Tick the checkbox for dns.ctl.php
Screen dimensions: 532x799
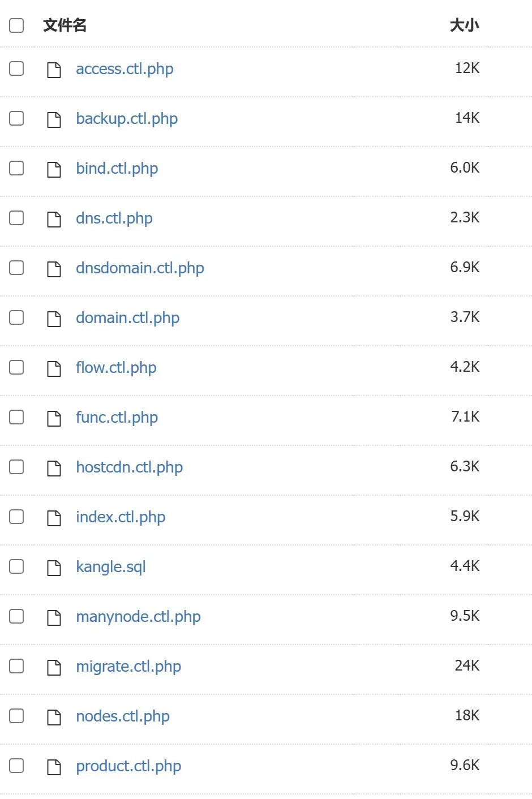pyautogui.click(x=16, y=218)
